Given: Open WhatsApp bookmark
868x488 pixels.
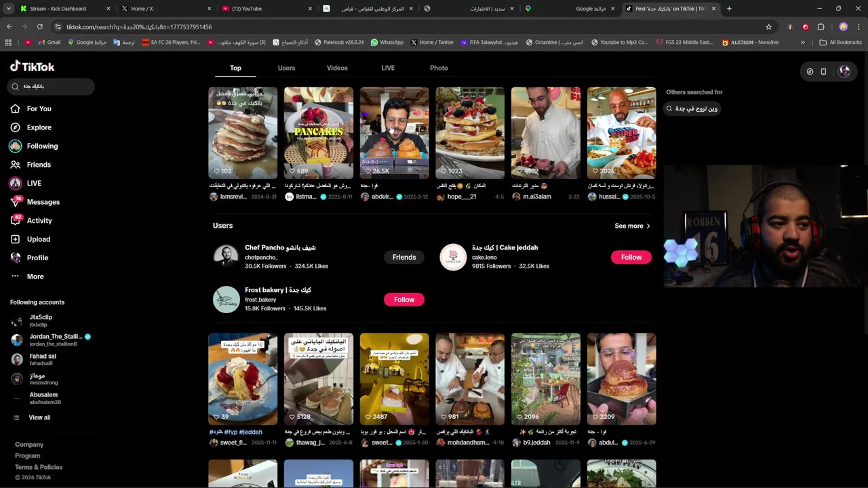Looking at the screenshot, I should (387, 42).
